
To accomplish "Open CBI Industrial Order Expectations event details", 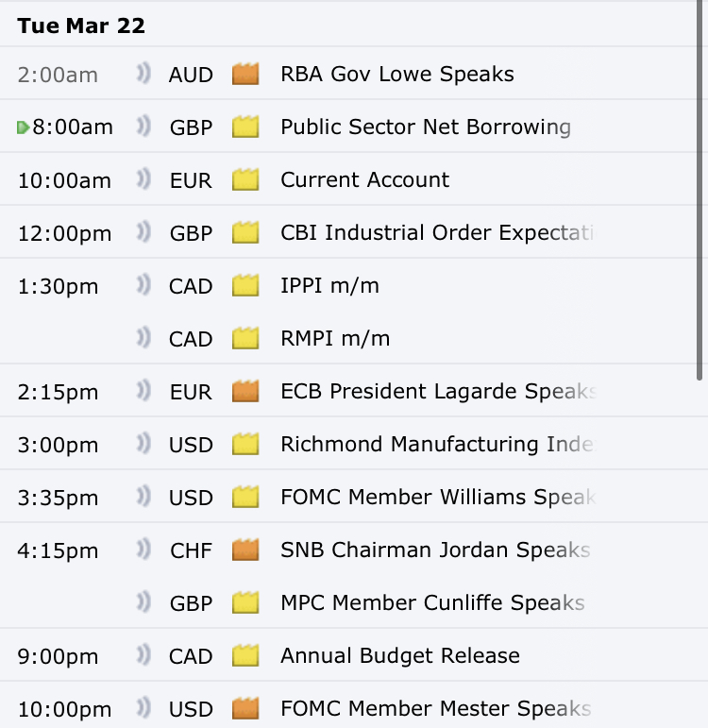I will tap(438, 232).
